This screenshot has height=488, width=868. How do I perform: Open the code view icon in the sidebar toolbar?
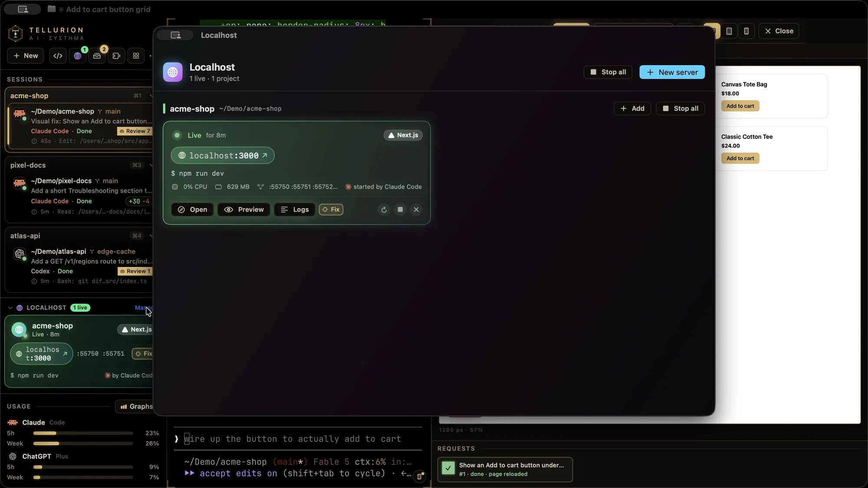point(58,56)
